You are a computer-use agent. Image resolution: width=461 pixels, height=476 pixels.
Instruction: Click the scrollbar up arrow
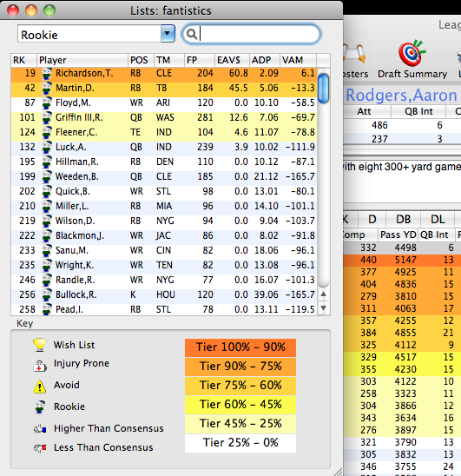coord(324,294)
